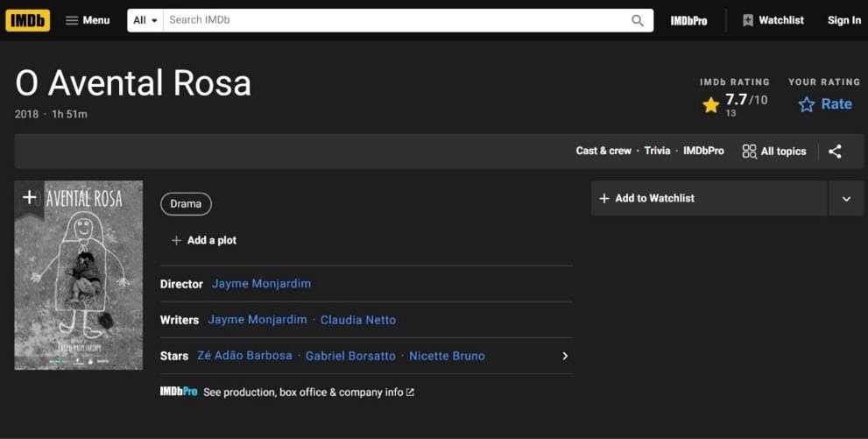Open director Jayme Monjardim's page
Screen dimensions: 868x439
261,283
